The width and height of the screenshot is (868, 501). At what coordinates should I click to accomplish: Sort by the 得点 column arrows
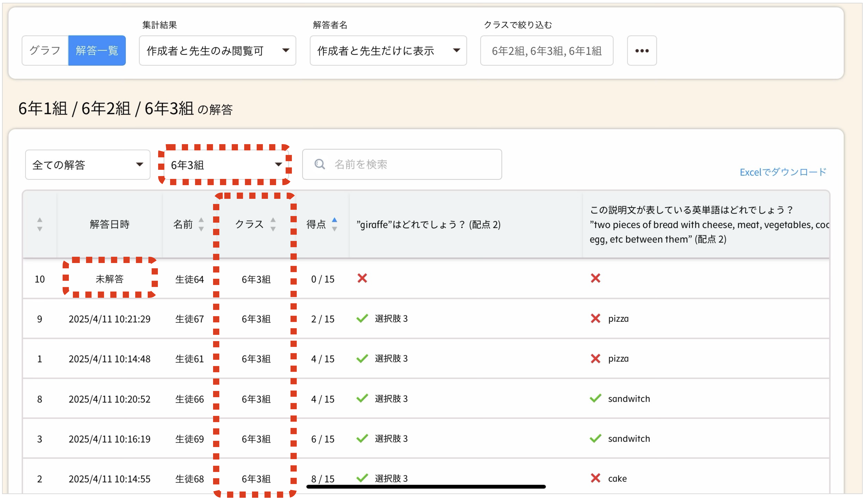tap(334, 224)
